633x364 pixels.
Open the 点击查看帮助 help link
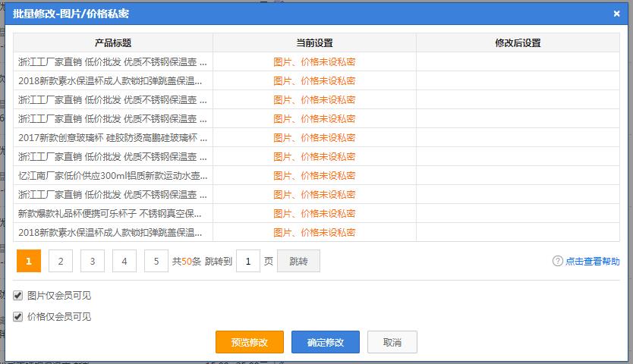592,261
